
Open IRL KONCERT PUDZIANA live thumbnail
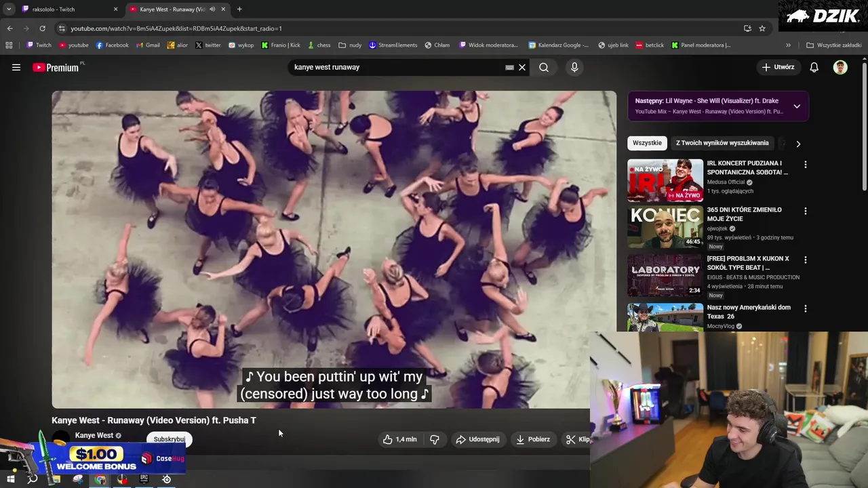pos(665,180)
